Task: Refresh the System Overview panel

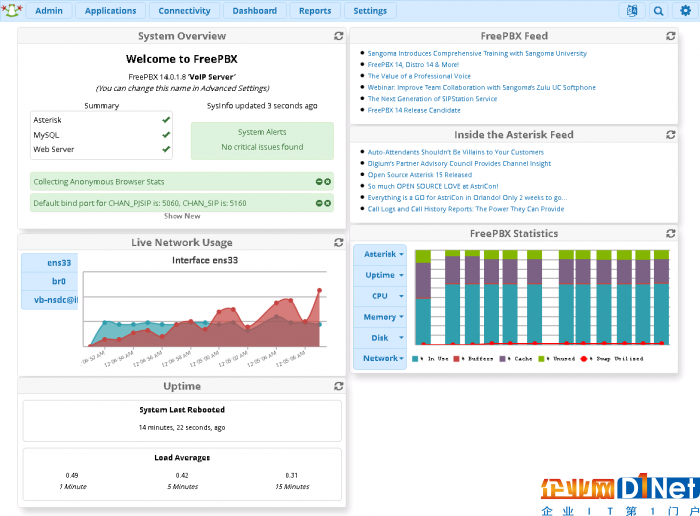Action: [338, 36]
